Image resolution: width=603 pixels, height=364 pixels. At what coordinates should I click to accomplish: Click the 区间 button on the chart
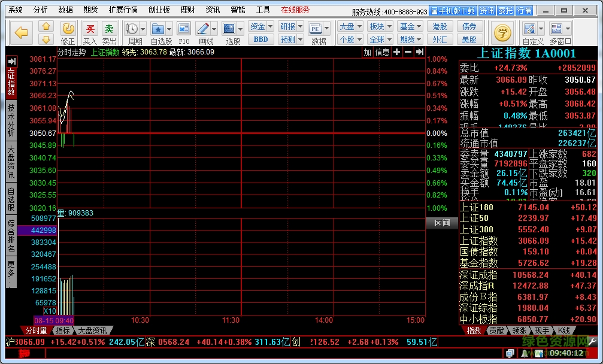[x=441, y=222]
